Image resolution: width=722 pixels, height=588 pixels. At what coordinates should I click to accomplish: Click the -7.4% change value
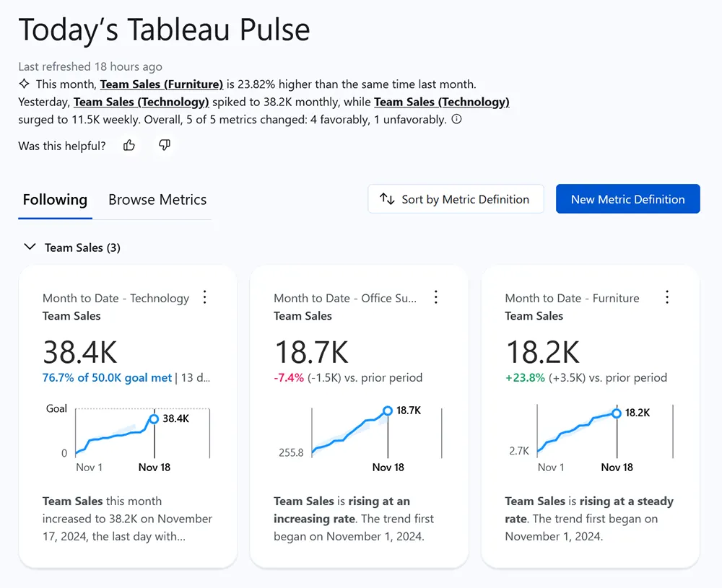[x=289, y=378]
